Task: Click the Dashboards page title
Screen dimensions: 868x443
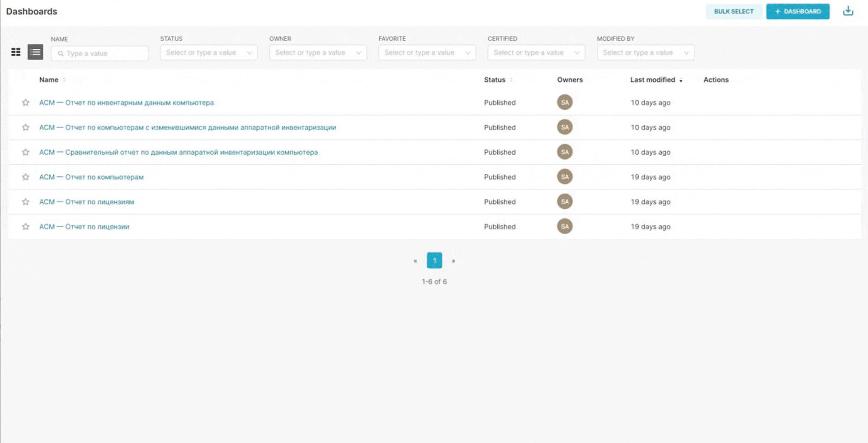Action: (x=32, y=11)
